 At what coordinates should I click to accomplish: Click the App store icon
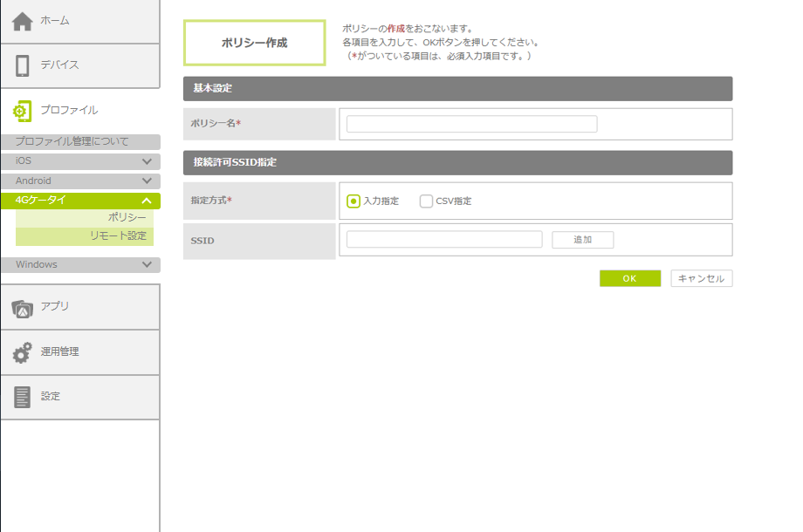click(23, 307)
